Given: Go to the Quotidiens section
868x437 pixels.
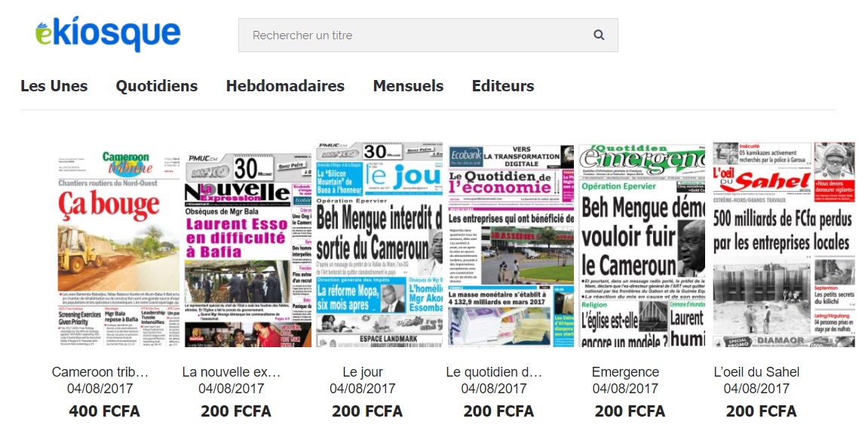Looking at the screenshot, I should pyautogui.click(x=157, y=86).
